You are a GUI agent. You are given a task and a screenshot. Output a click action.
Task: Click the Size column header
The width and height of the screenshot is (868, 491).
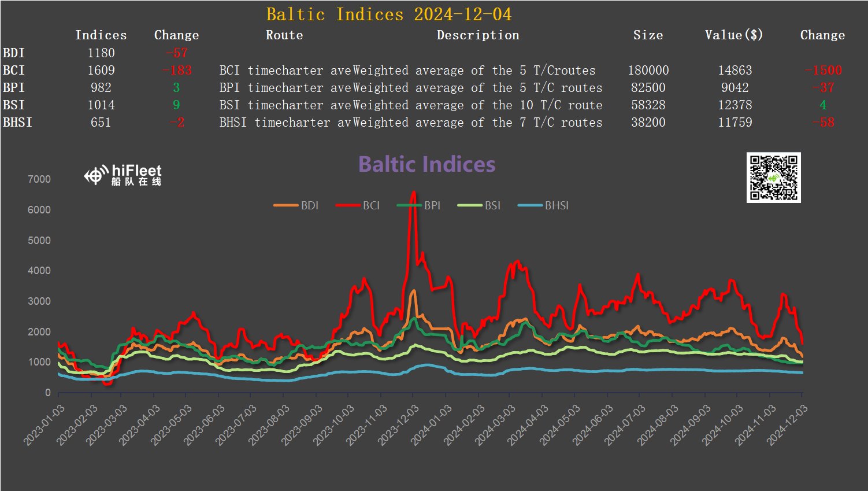pos(648,35)
